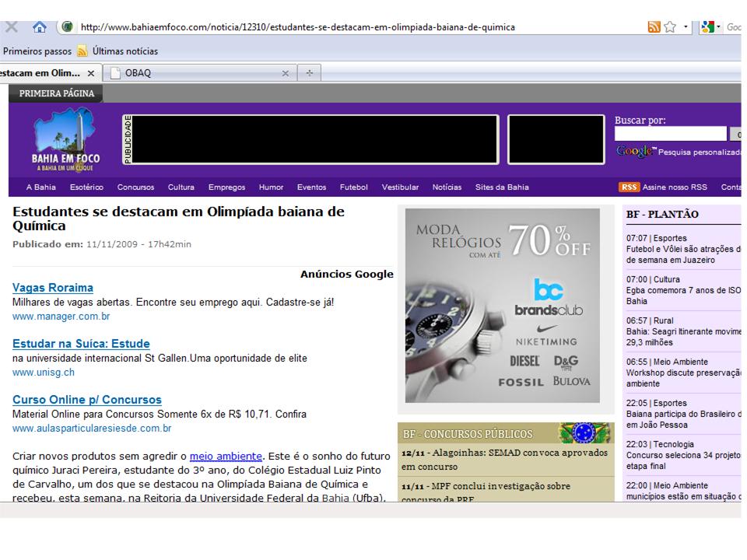Image resolution: width=747 pixels, height=560 pixels.
Task: Close the OBAQ tab
Action: tap(285, 73)
